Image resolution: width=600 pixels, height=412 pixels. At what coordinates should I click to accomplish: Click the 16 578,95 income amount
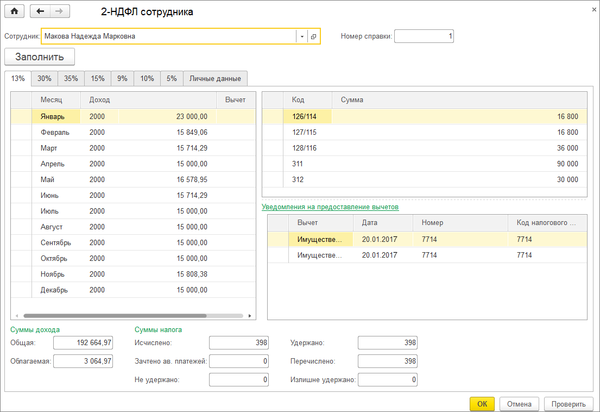(192, 179)
